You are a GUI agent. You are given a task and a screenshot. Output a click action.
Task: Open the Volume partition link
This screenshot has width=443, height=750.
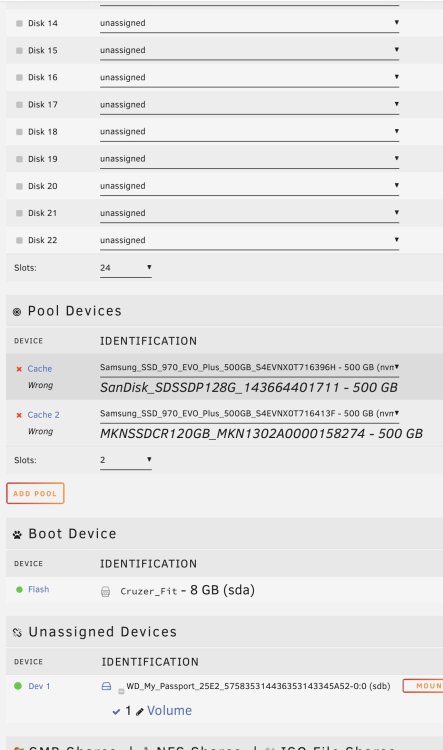tap(169, 711)
